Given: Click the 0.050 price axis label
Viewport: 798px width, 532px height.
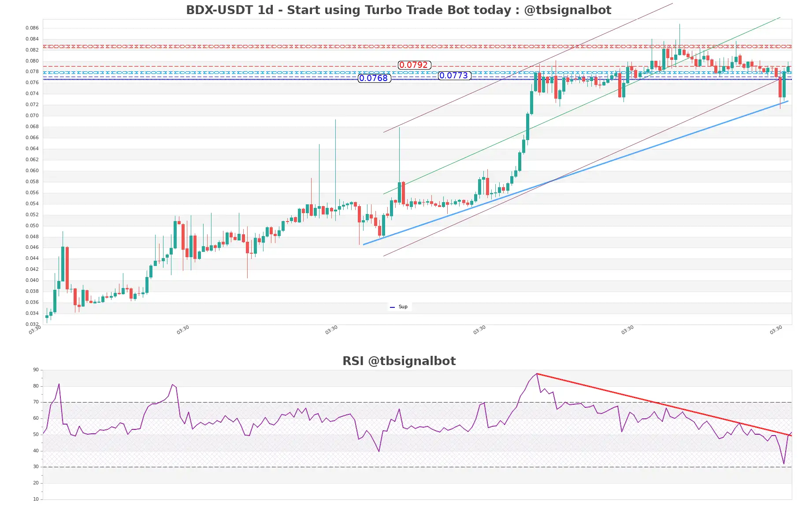Looking at the screenshot, I should tap(32, 226).
